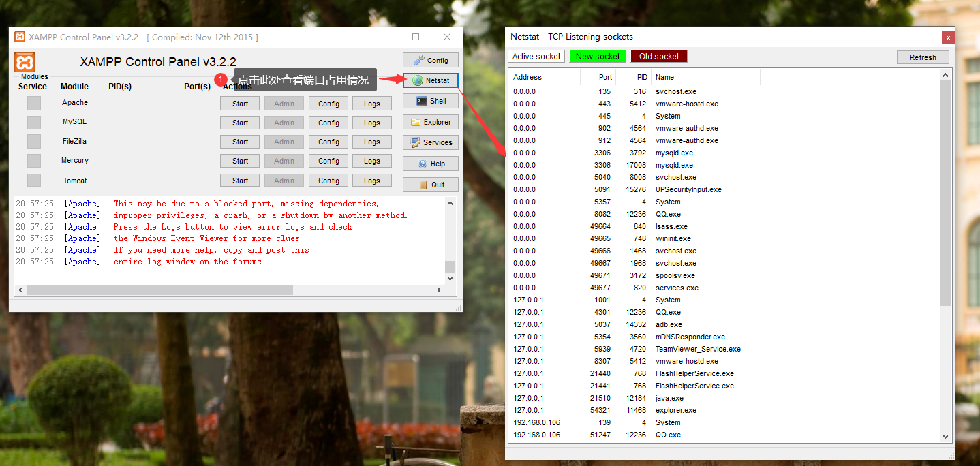Viewport: 980px width, 466px height.
Task: Toggle Apache service install checkbox
Action: click(33, 103)
